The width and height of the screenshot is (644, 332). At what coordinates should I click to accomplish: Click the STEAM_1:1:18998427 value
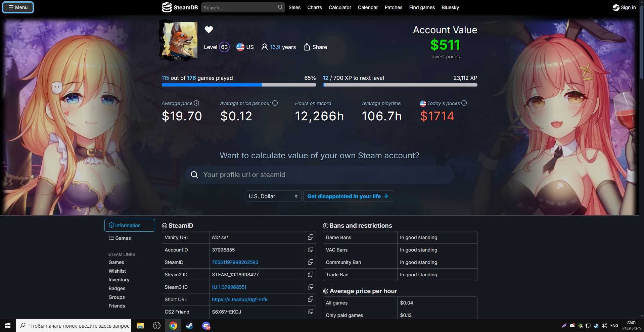(x=235, y=275)
